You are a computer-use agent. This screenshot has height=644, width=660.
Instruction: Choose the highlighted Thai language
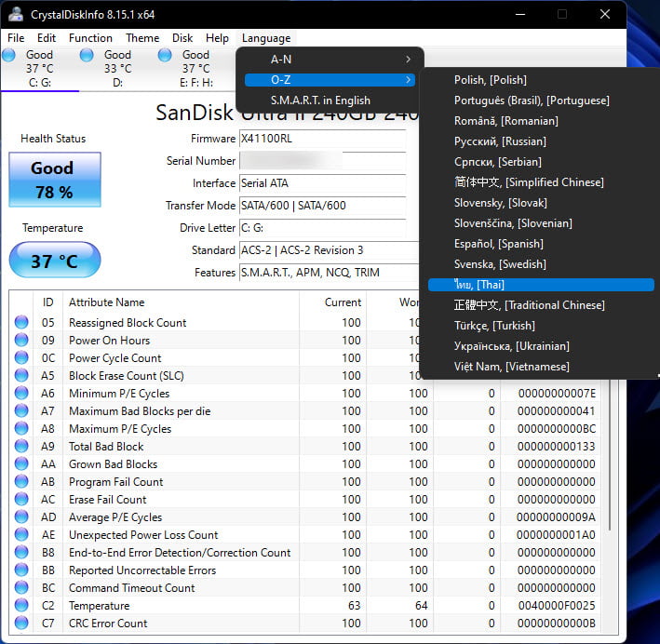click(x=541, y=285)
